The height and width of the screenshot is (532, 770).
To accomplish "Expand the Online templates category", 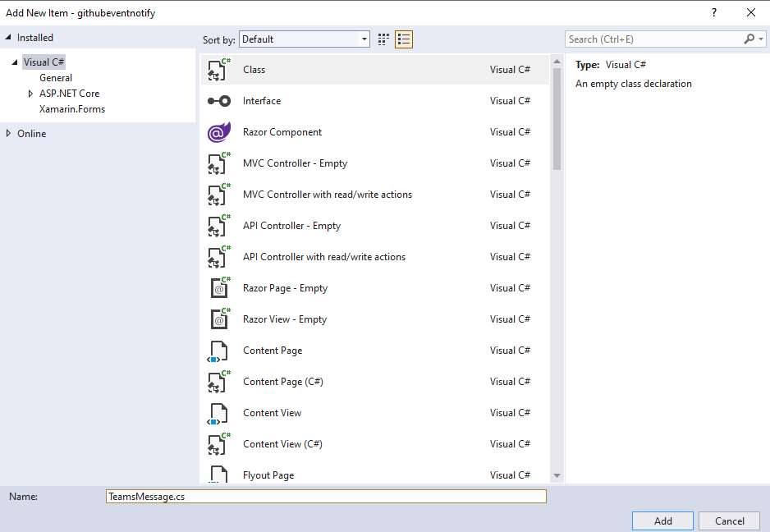I will (x=11, y=133).
